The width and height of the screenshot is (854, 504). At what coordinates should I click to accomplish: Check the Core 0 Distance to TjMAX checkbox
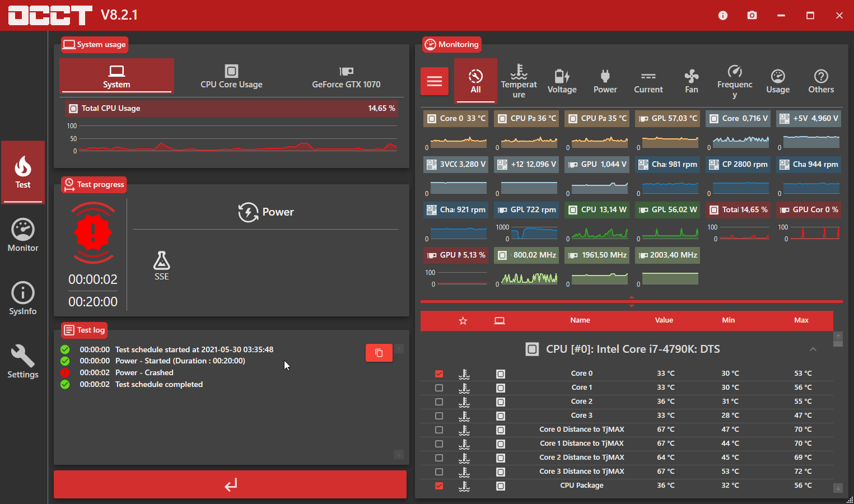coord(439,430)
